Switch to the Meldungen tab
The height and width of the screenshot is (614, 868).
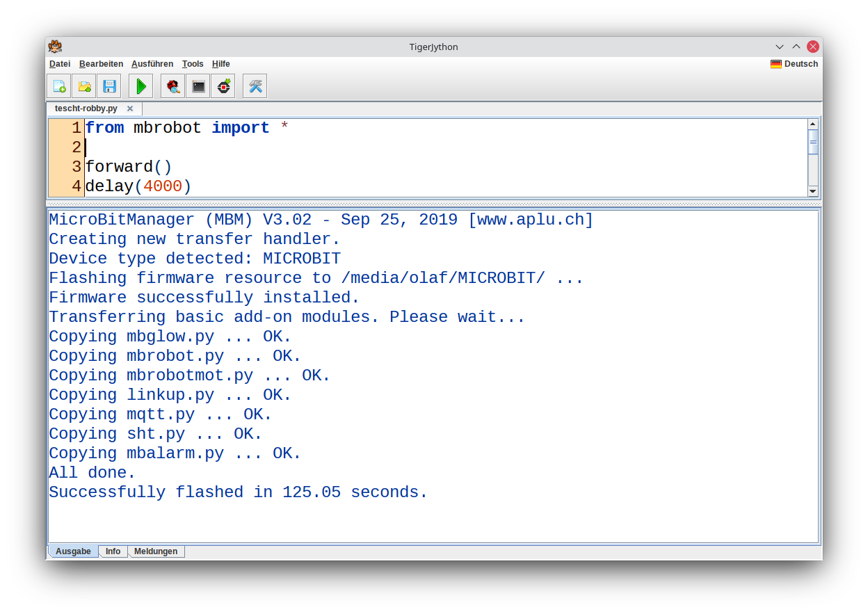(156, 551)
